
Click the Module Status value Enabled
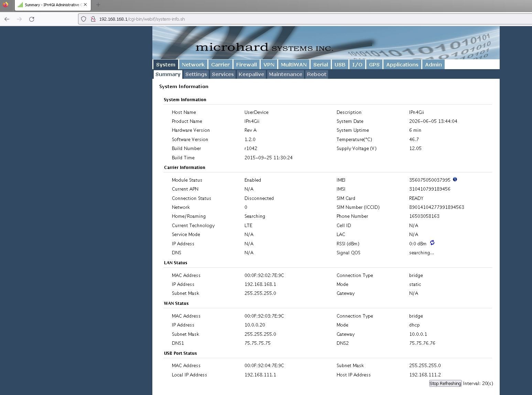click(253, 180)
